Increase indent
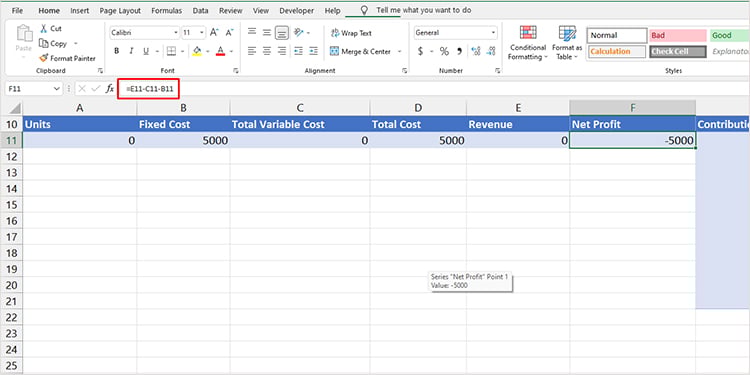The width and height of the screenshot is (750, 375). tap(313, 51)
